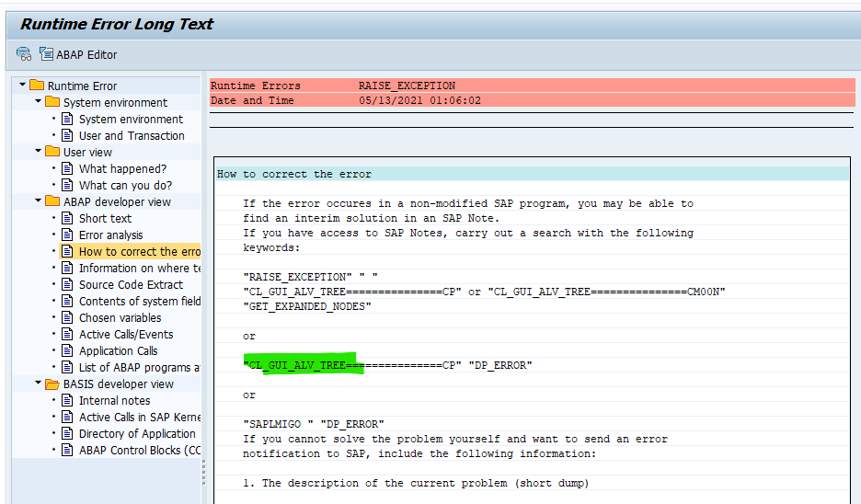861x504 pixels.
Task: Collapse the ABAP developer view arrow
Action: tap(39, 200)
